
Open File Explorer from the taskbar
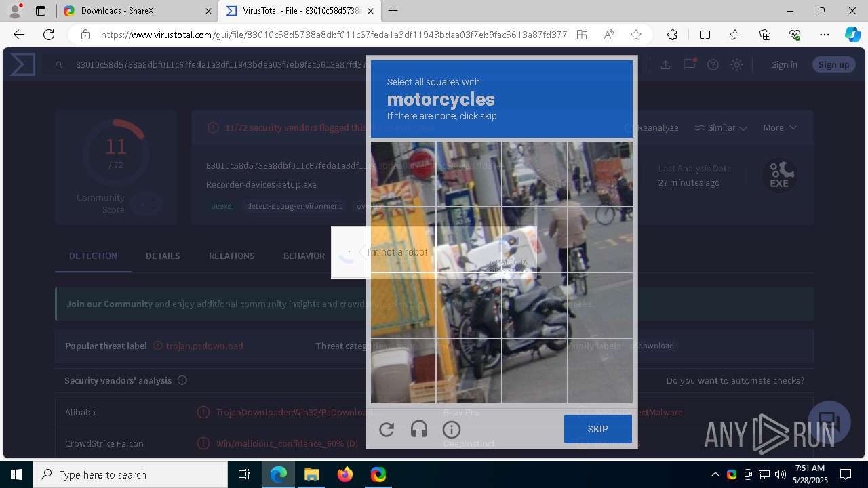coord(311,474)
